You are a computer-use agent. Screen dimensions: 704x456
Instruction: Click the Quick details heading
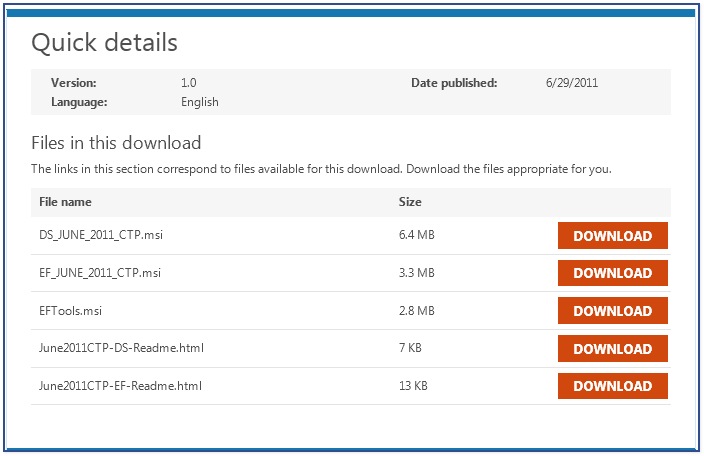click(105, 43)
